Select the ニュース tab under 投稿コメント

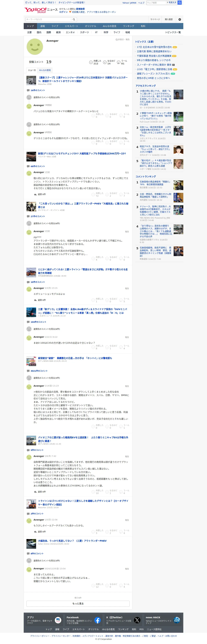tap(32, 70)
